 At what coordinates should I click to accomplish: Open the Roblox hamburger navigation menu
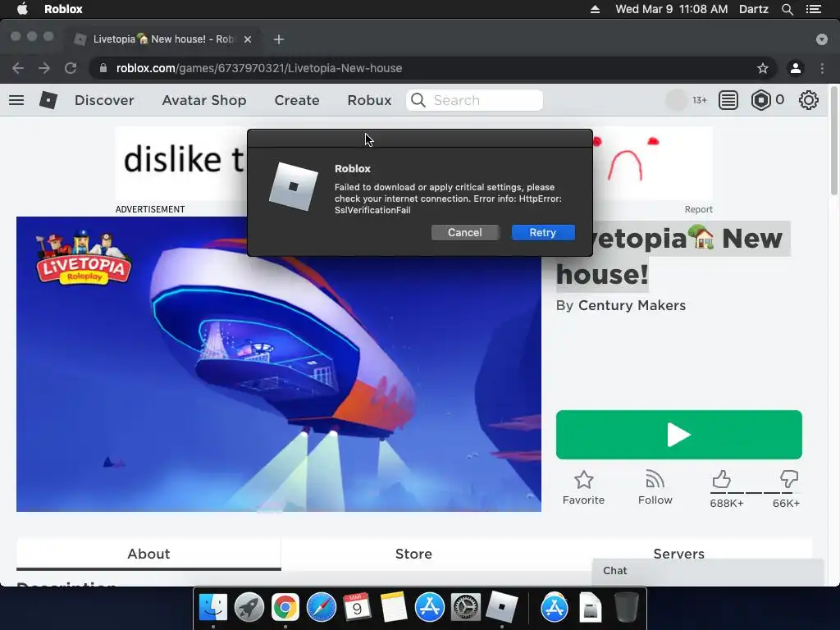click(16, 100)
